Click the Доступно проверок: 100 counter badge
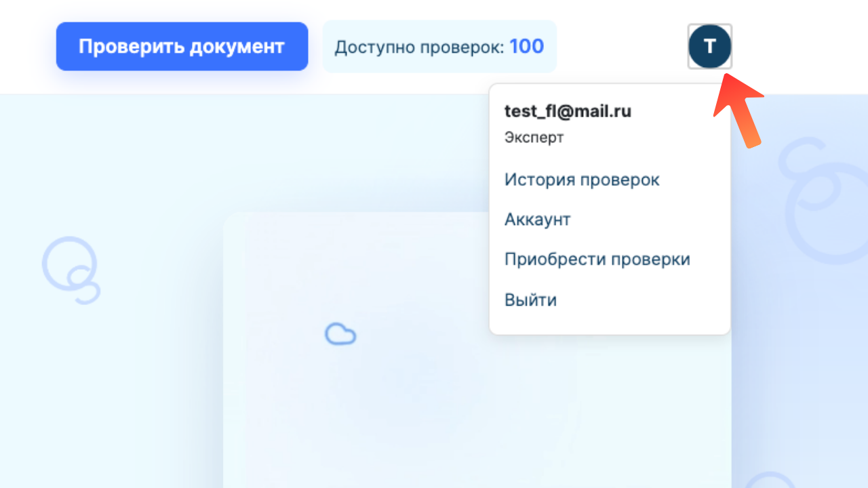The width and height of the screenshot is (868, 488). pyautogui.click(x=439, y=46)
